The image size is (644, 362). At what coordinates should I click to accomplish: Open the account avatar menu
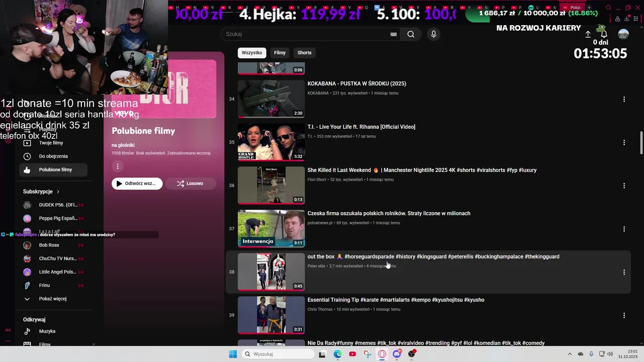[623, 34]
